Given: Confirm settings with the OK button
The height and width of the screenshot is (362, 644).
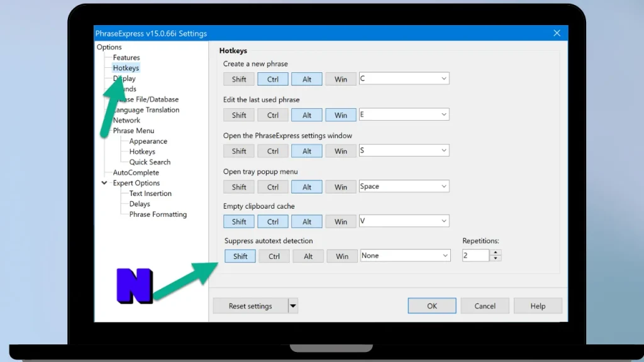Looking at the screenshot, I should (x=431, y=306).
